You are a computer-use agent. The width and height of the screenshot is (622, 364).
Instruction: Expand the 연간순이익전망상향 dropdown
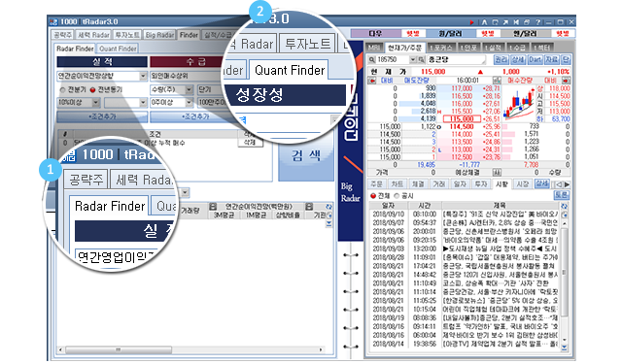pyautogui.click(x=143, y=76)
